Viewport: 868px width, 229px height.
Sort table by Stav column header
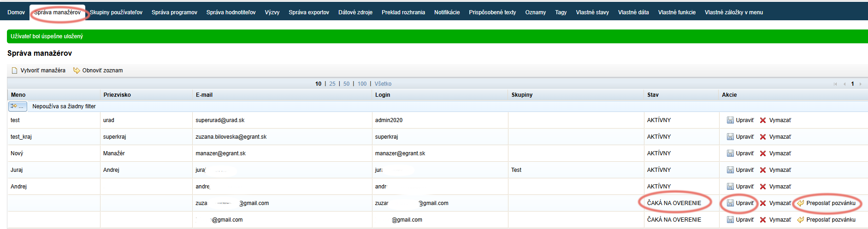pyautogui.click(x=653, y=95)
